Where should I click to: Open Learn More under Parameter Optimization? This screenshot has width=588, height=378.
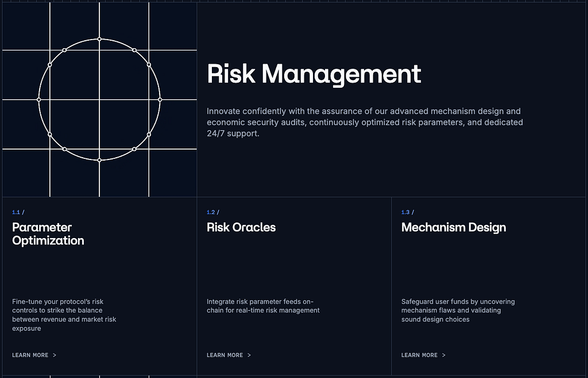[30, 355]
